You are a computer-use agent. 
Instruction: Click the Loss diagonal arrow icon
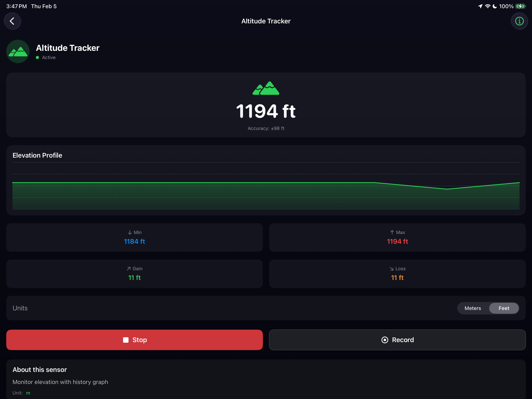click(x=392, y=269)
